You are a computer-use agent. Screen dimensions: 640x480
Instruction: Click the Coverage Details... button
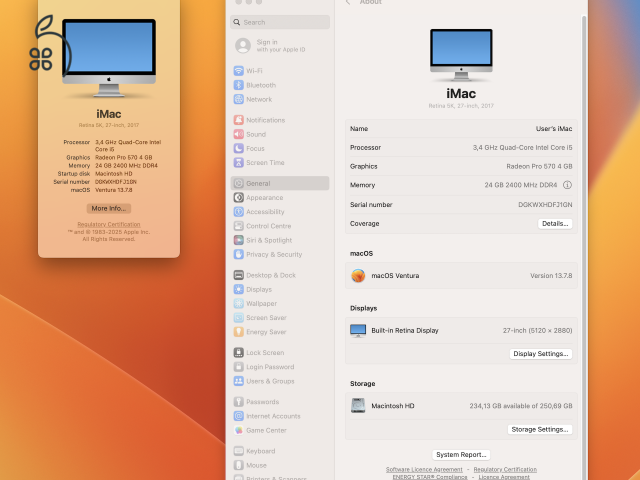click(x=555, y=224)
